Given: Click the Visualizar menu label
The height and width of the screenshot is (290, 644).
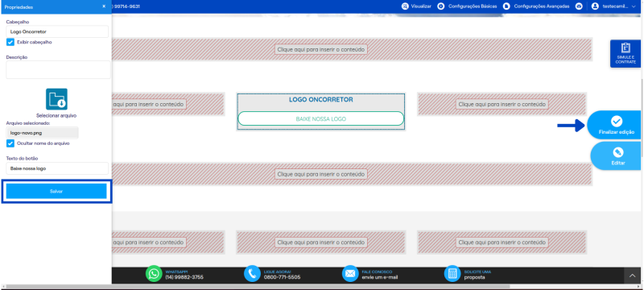Looking at the screenshot, I should (421, 6).
